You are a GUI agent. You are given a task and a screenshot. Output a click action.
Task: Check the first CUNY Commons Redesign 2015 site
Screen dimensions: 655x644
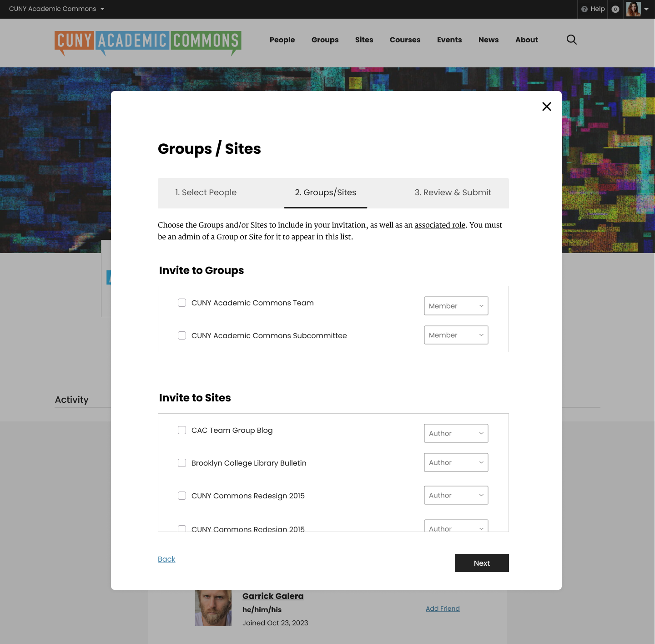click(182, 496)
